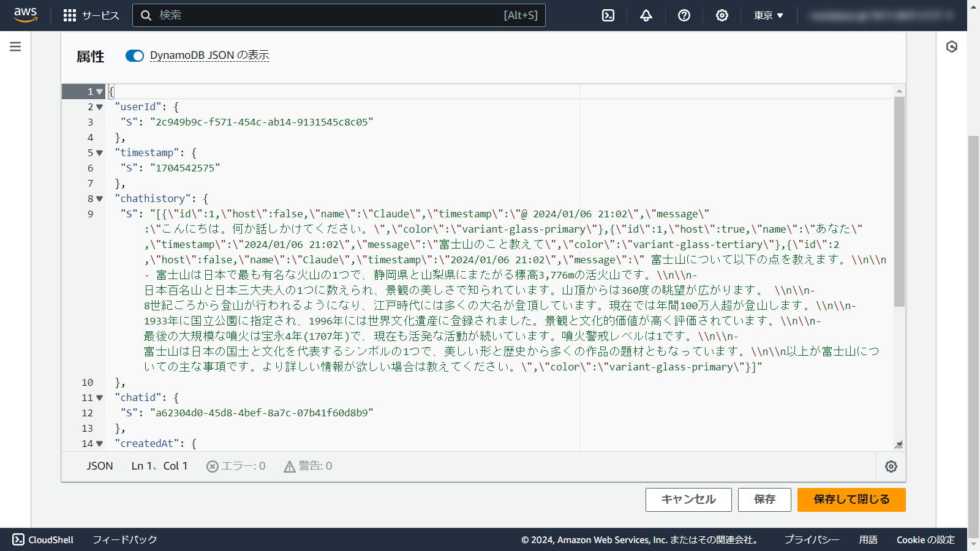The image size is (980, 551).
Task: Open the hexagon panel icon at right
Action: coord(951,47)
